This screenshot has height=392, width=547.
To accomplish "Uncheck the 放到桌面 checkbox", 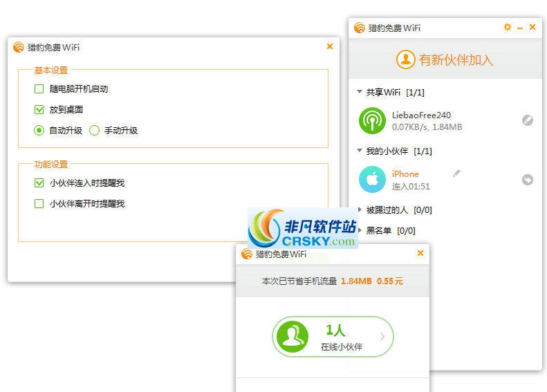I will click(x=39, y=109).
